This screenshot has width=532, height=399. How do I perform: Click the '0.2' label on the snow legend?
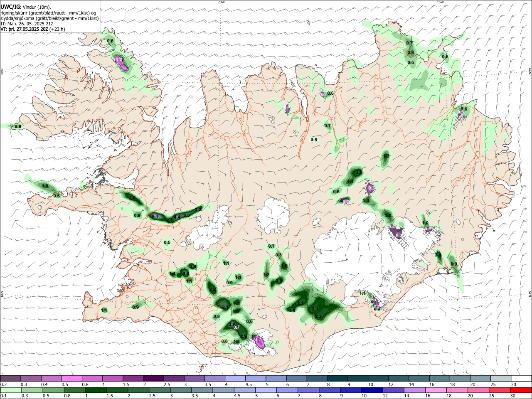tap(3, 384)
